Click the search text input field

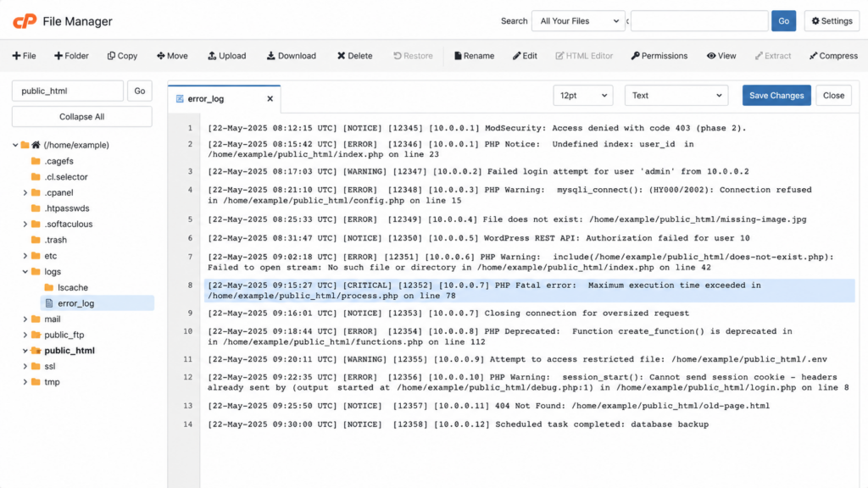tap(699, 21)
